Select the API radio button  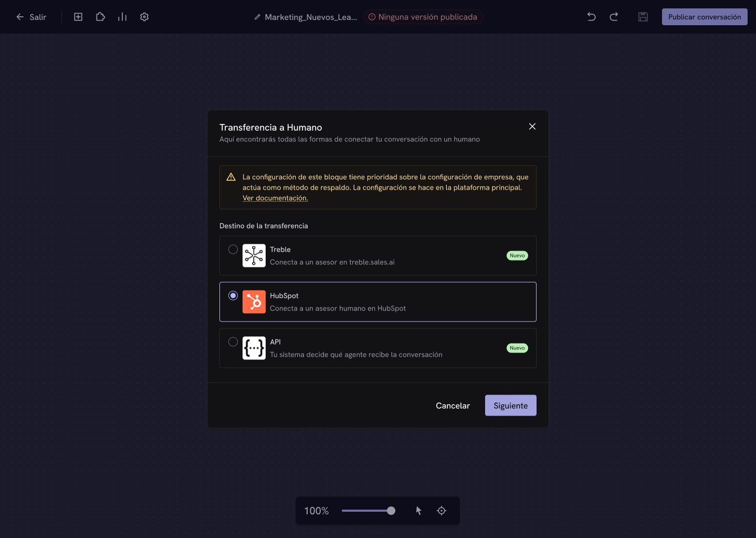pos(233,342)
